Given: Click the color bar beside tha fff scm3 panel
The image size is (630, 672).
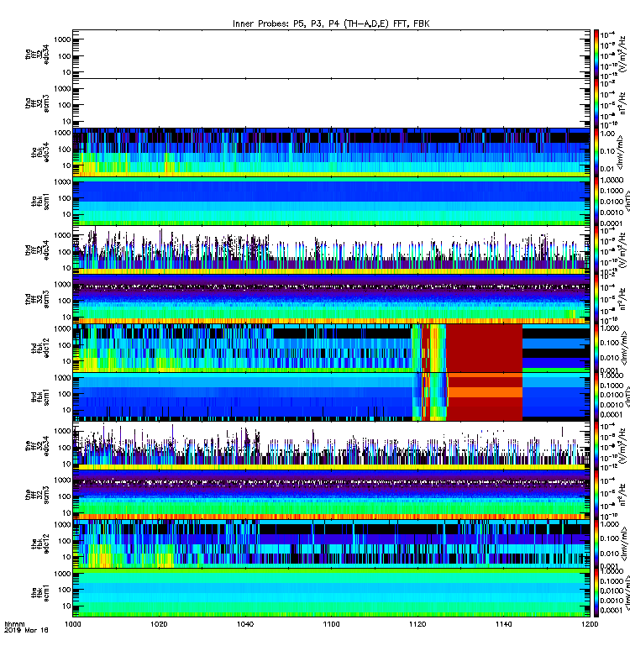Looking at the screenshot, I should (x=596, y=102).
